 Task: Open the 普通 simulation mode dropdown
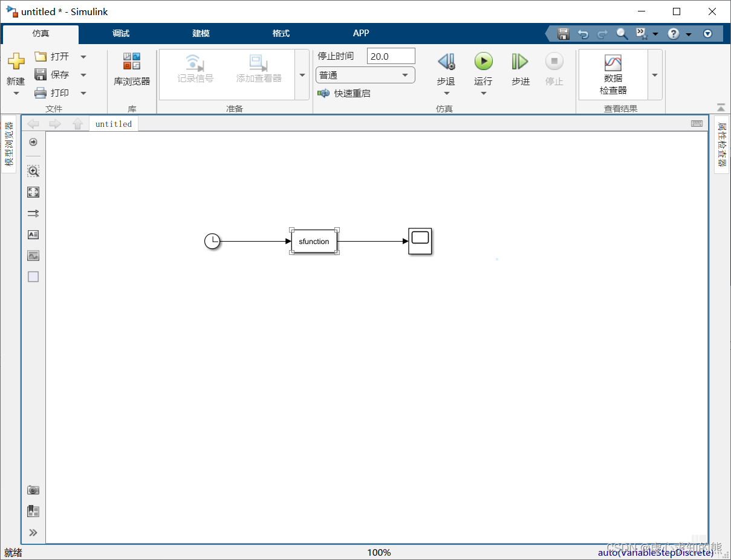[365, 76]
